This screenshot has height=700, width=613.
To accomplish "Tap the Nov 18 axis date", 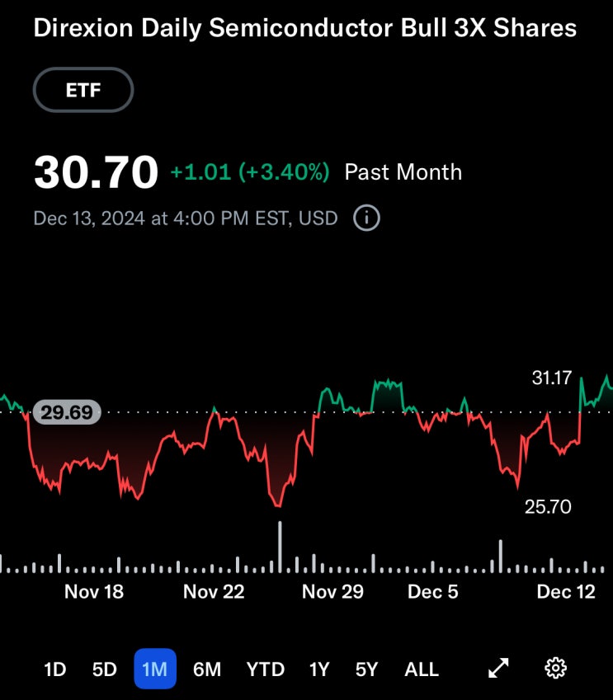I will pyautogui.click(x=94, y=592).
